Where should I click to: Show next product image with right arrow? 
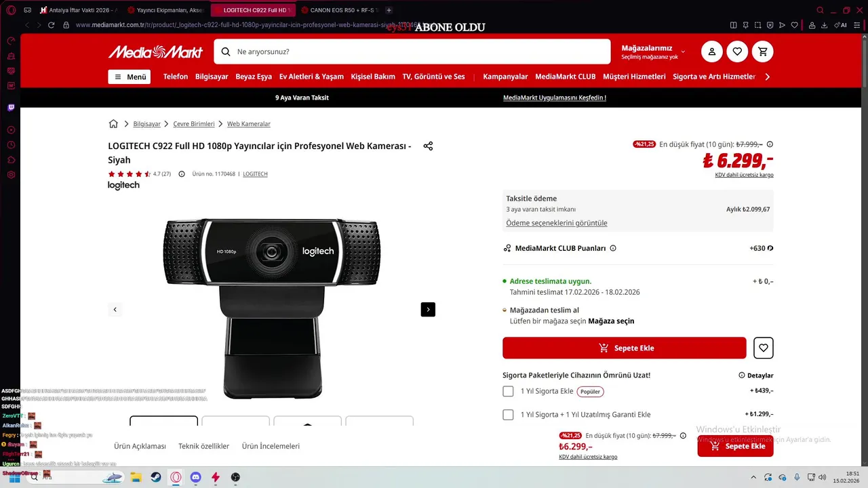(x=428, y=309)
